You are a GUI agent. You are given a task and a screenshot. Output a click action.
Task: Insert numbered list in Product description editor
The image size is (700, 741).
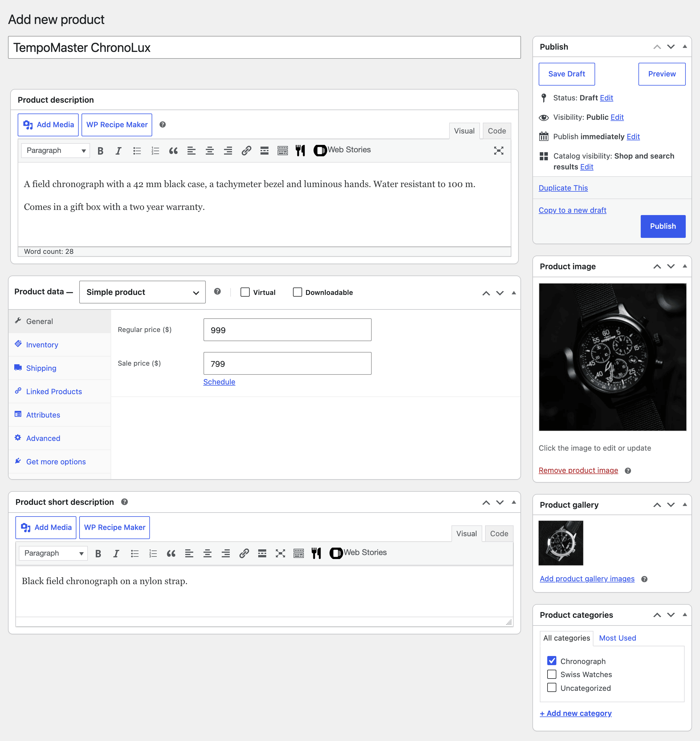155,151
